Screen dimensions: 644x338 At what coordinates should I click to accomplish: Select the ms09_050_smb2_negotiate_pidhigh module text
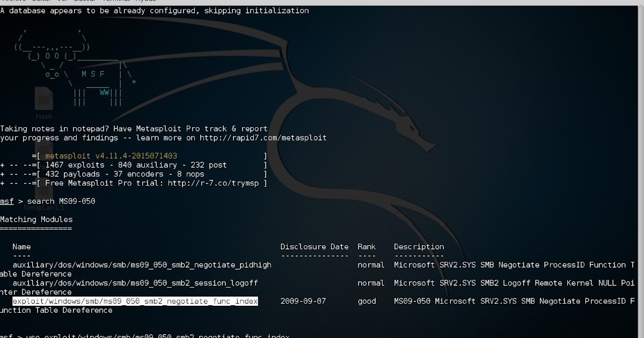click(141, 264)
